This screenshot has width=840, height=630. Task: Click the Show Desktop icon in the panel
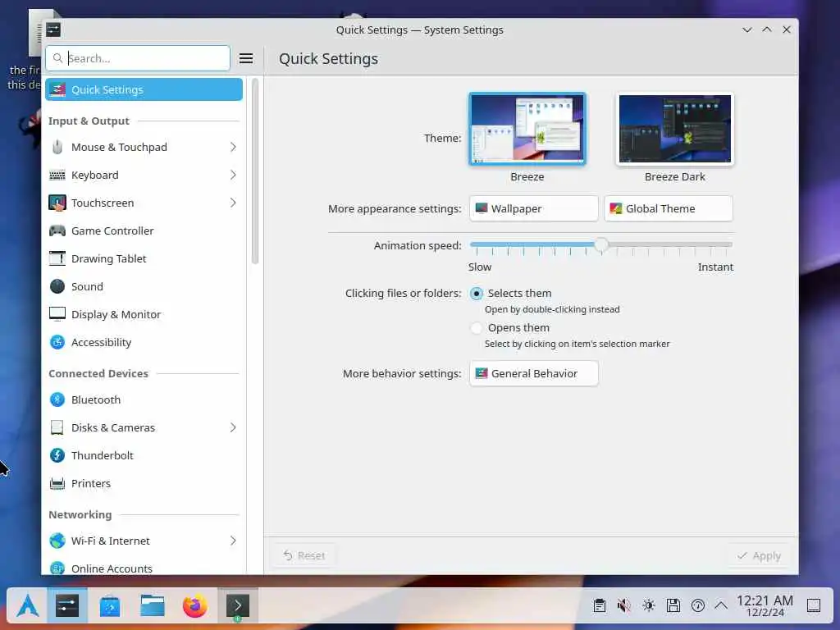pyautogui.click(x=814, y=606)
